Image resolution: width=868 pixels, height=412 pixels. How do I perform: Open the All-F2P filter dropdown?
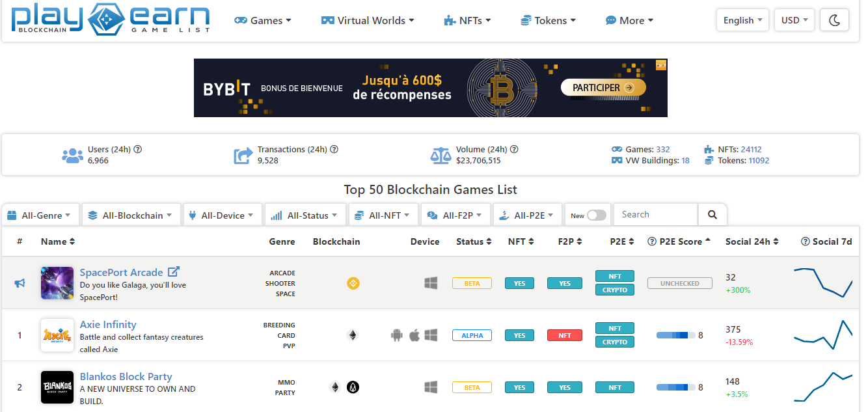coord(455,215)
